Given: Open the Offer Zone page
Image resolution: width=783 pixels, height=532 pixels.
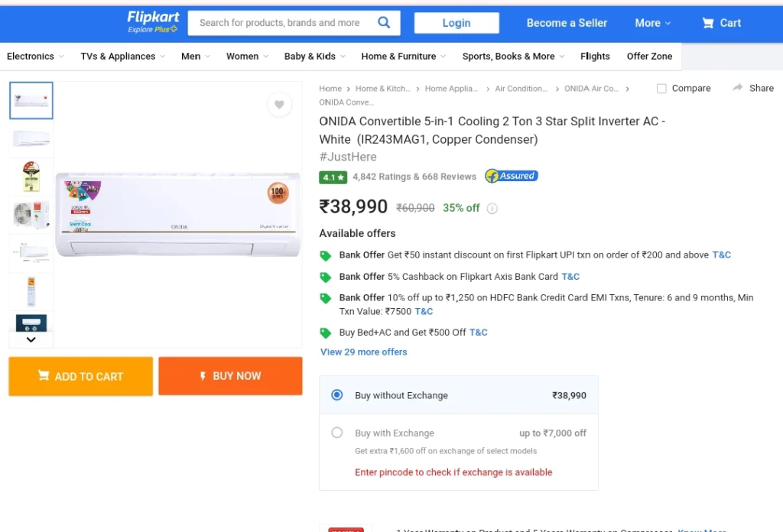Looking at the screenshot, I should click(x=649, y=57).
